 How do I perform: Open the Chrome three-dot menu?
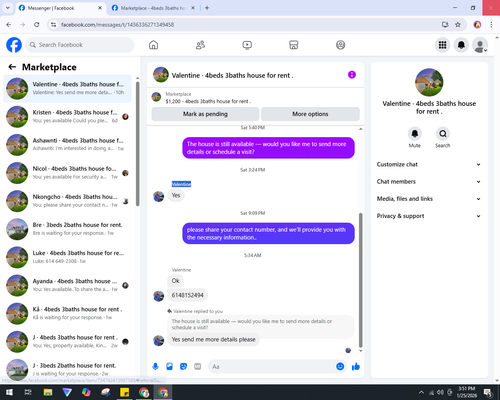[491, 25]
